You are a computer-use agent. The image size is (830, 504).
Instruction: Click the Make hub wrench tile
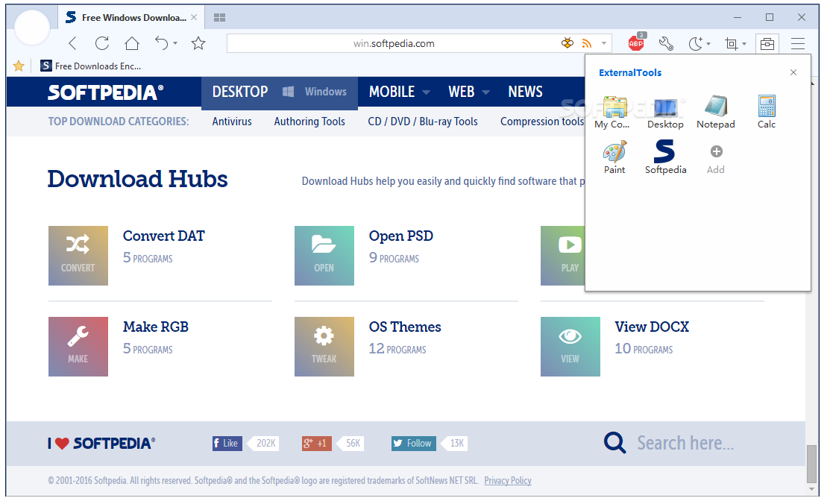click(78, 347)
